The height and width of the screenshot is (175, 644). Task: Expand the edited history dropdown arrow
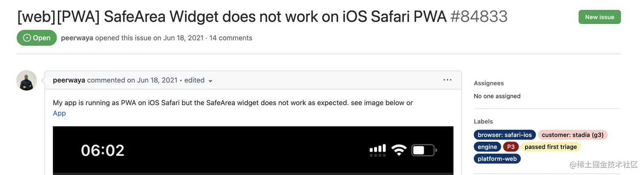[210, 81]
